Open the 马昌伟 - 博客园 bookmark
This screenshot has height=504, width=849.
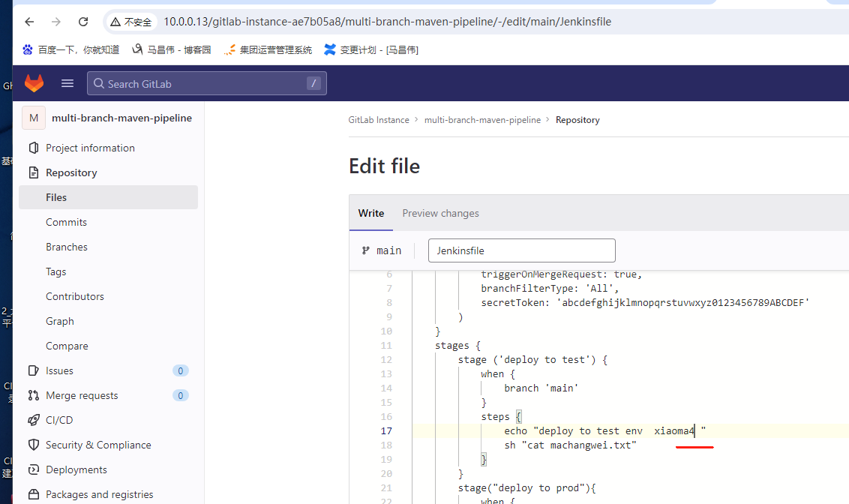tap(172, 49)
